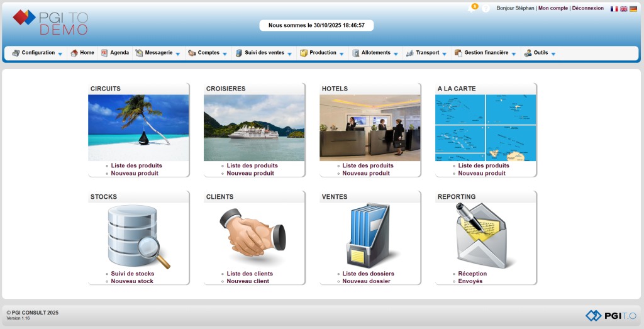
Task: Click the Gestion financière icon
Action: coord(458,53)
